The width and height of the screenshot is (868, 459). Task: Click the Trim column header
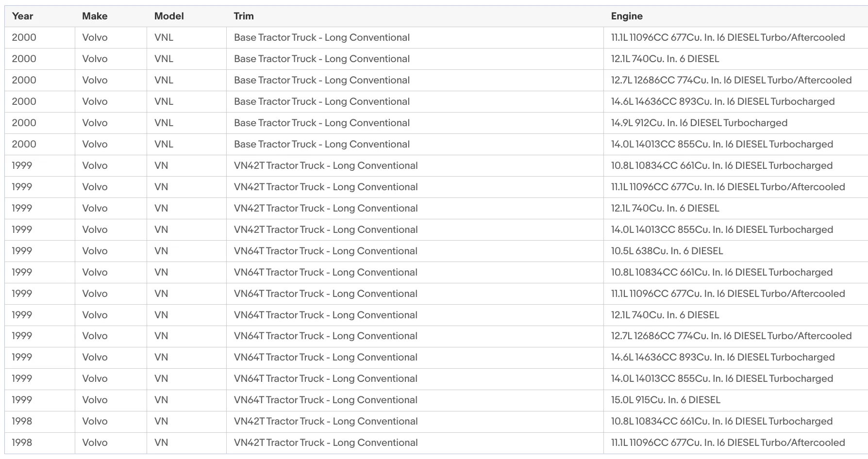click(244, 16)
